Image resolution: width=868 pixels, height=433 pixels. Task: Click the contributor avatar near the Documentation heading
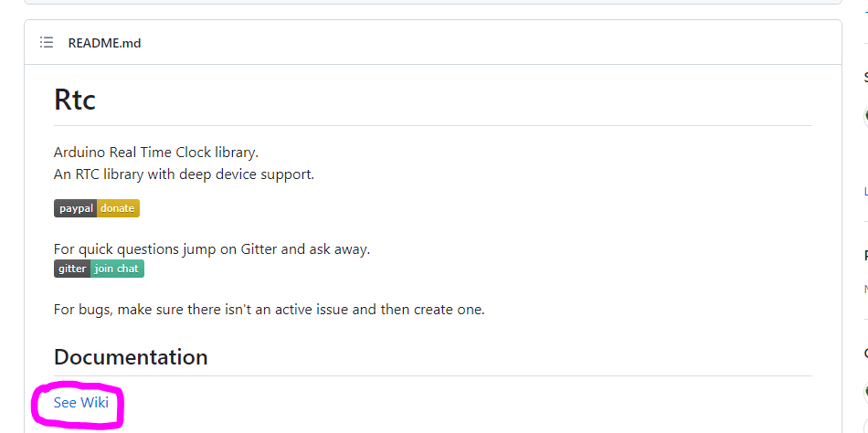coord(865,392)
